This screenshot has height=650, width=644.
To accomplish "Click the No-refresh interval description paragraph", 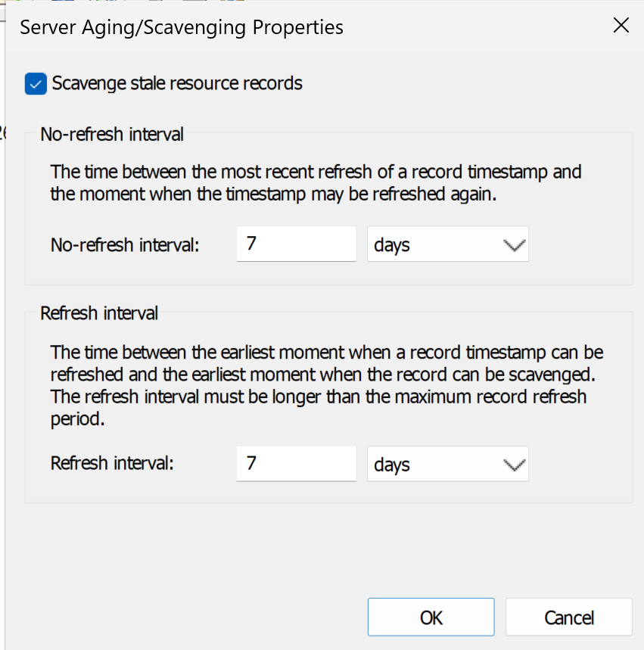I will 316,183.
